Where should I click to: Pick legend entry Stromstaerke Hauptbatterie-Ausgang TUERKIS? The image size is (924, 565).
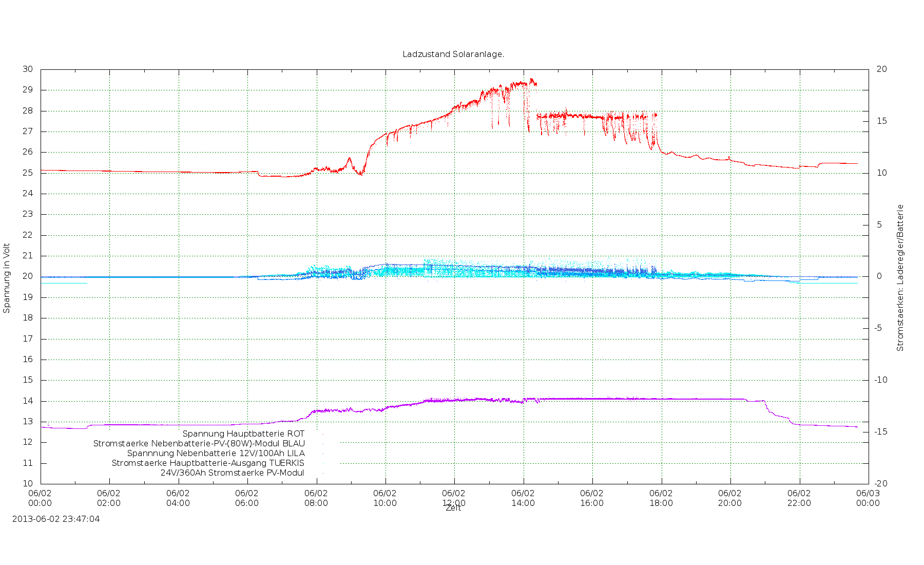click(x=208, y=463)
